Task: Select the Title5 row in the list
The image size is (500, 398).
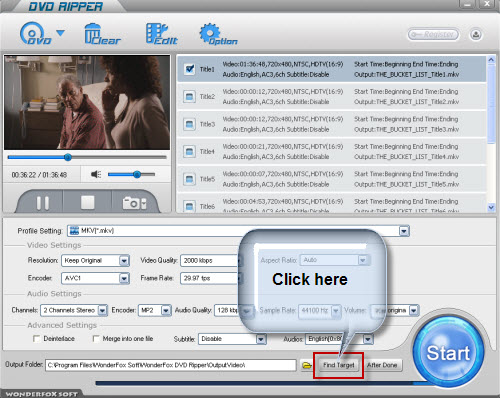Action: pos(331,179)
